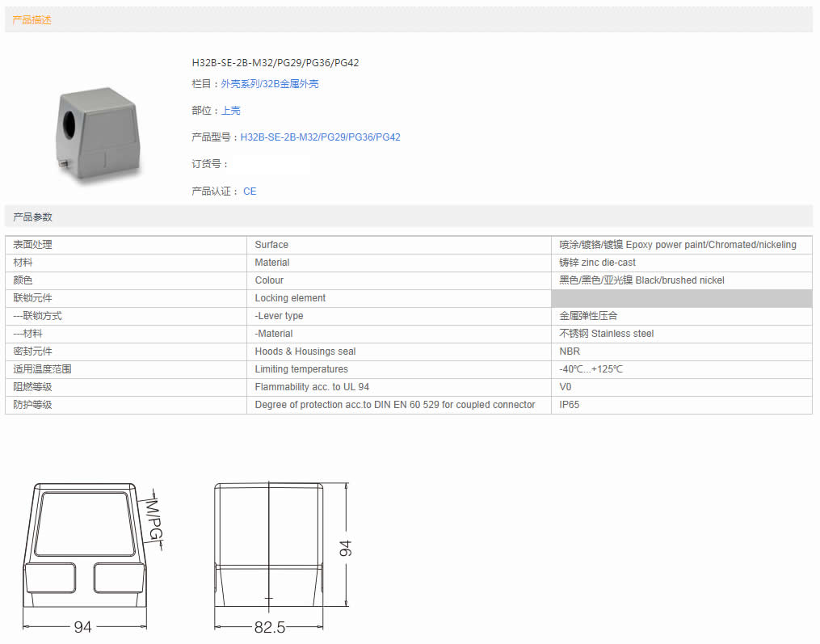Click the 产品参数 section header
The height and width of the screenshot is (644, 820).
tap(32, 217)
